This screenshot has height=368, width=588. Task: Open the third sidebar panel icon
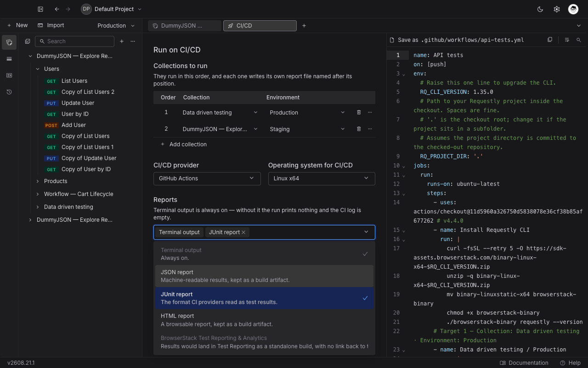point(9,75)
